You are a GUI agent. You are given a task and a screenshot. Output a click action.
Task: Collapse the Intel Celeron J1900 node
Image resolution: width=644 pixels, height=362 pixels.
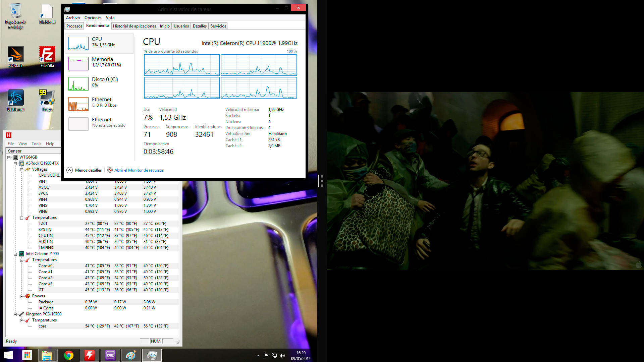pos(15,254)
